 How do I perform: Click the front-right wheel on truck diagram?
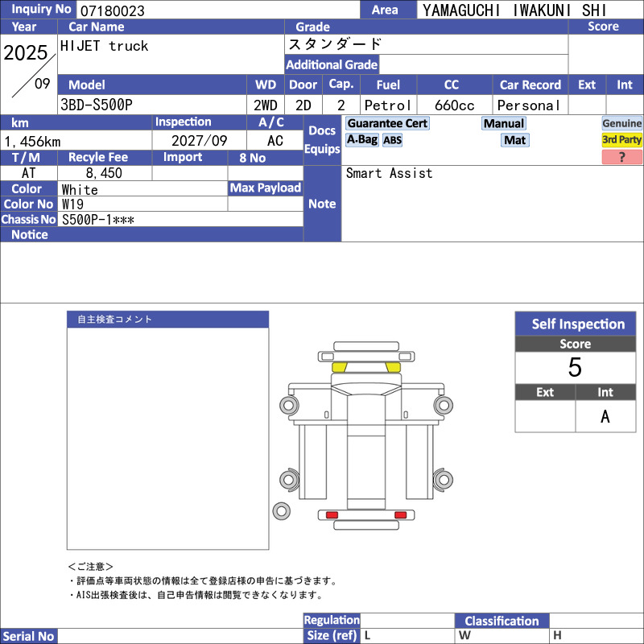click(x=444, y=406)
